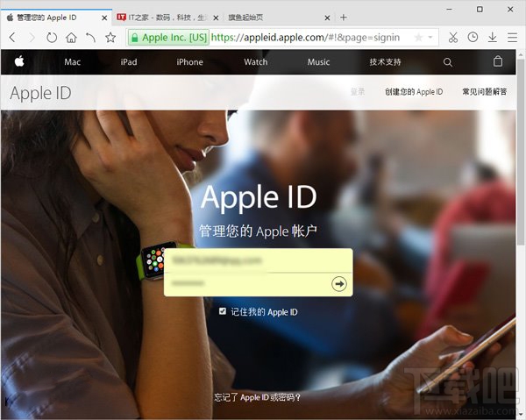Click the Apple ID email input field
The width and height of the screenshot is (526, 420).
pos(259,260)
